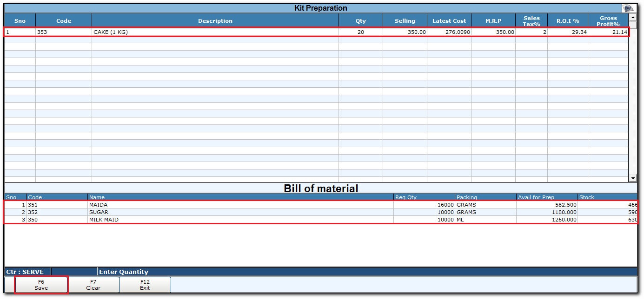Select the CAKE (1 KG) description cell
This screenshot has width=644, height=299.
point(215,32)
